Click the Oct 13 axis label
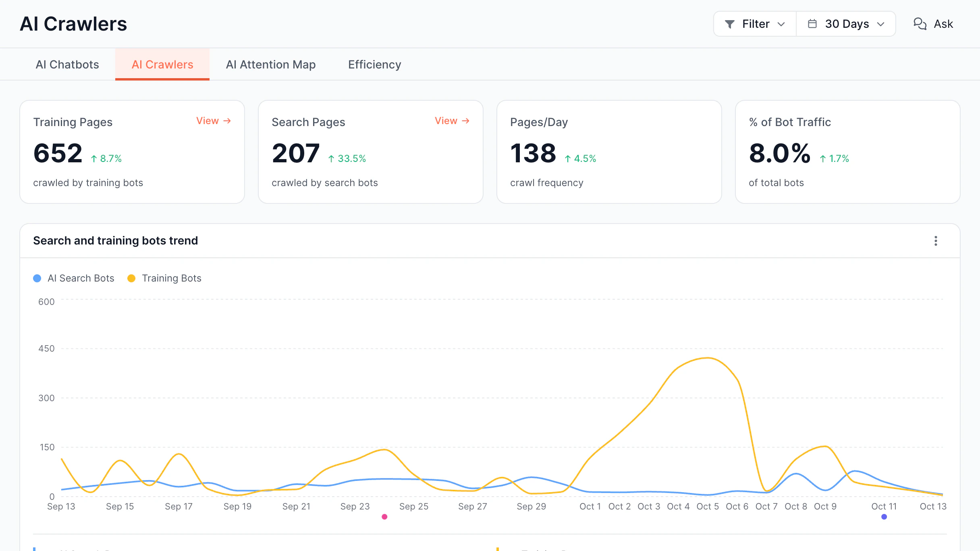Screen dimensions: 980x551 coord(933,506)
